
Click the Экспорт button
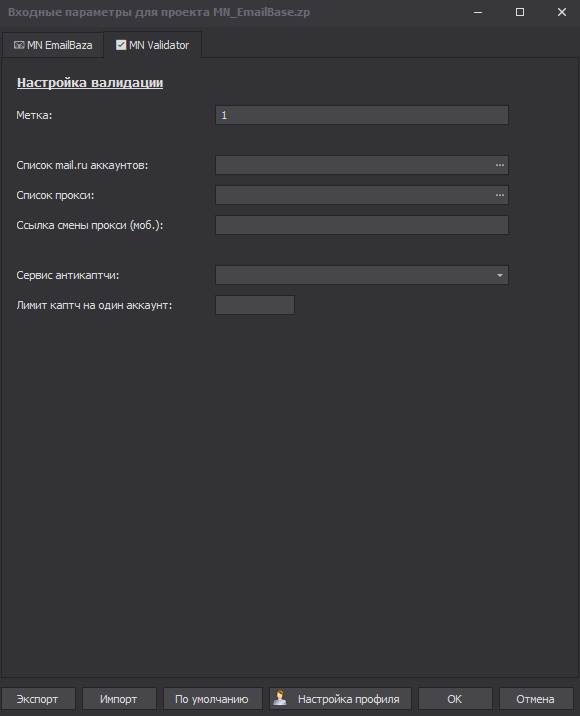point(38,699)
